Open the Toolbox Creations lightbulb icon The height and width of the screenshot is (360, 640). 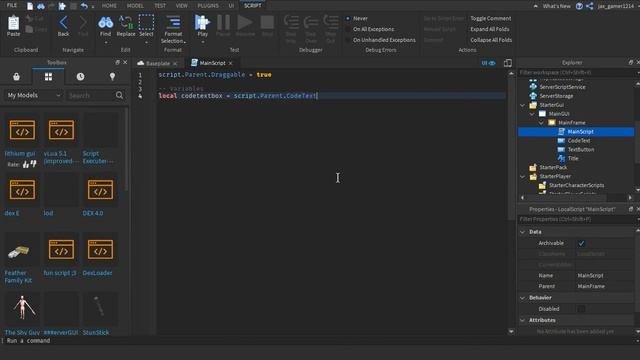tap(112, 77)
